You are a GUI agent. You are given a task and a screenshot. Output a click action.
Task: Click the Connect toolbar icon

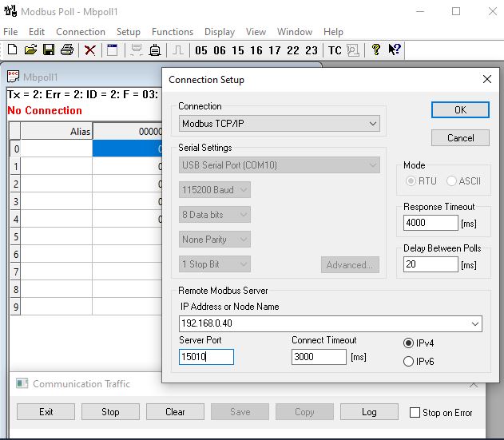click(x=137, y=50)
